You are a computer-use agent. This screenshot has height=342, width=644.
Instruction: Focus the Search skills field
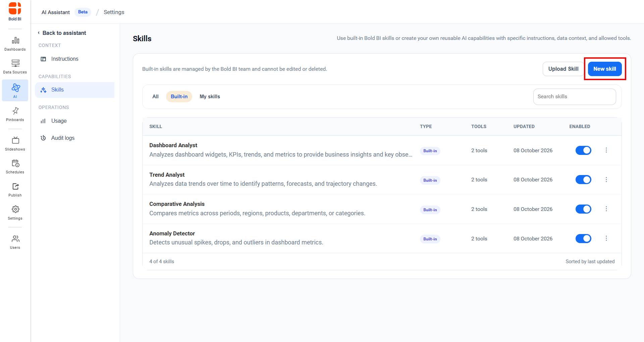click(x=575, y=97)
